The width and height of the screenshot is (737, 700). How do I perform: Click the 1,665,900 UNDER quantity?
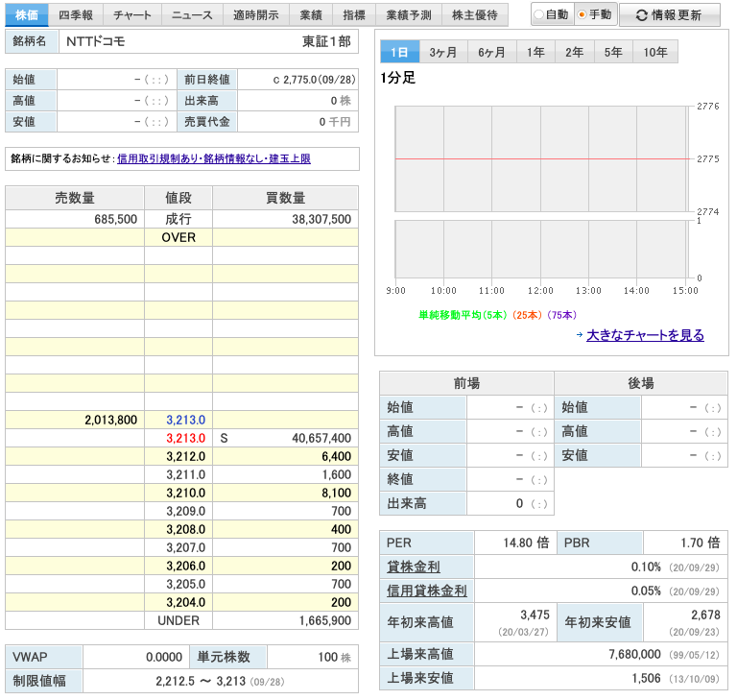point(325,620)
